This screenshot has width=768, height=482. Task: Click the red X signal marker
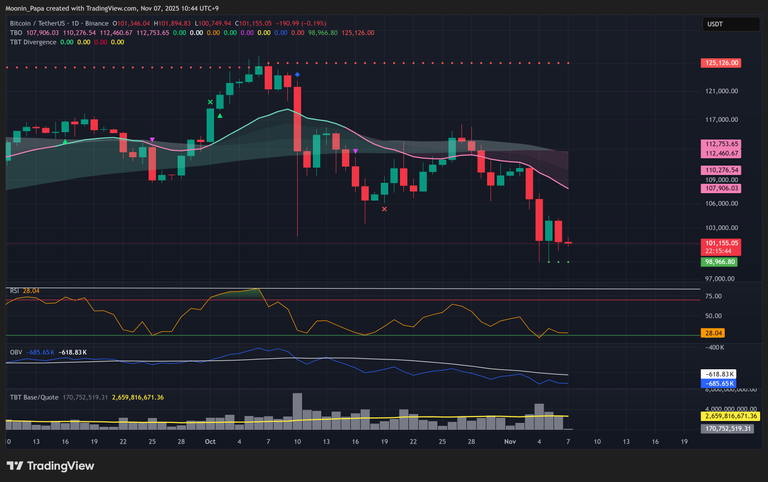(385, 209)
